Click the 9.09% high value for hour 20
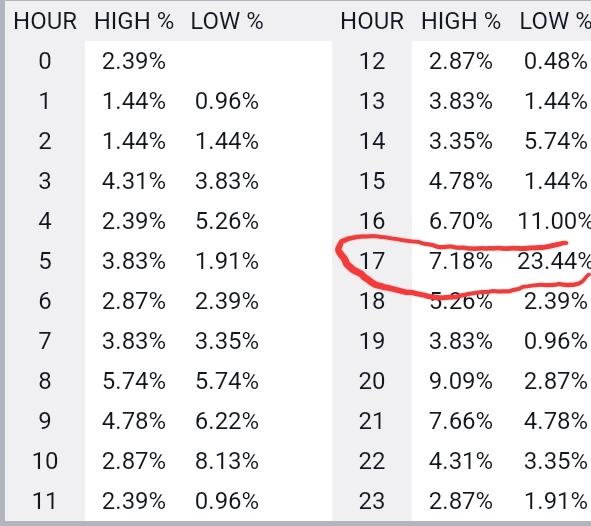Image resolution: width=591 pixels, height=526 pixels. click(461, 381)
